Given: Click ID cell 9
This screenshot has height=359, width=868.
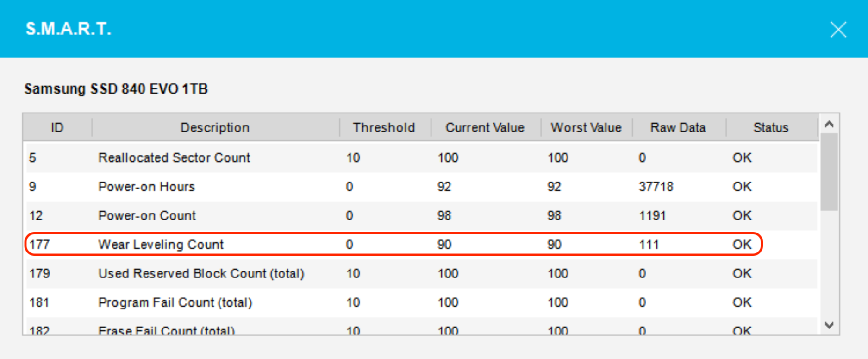Looking at the screenshot, I should coord(32,187).
